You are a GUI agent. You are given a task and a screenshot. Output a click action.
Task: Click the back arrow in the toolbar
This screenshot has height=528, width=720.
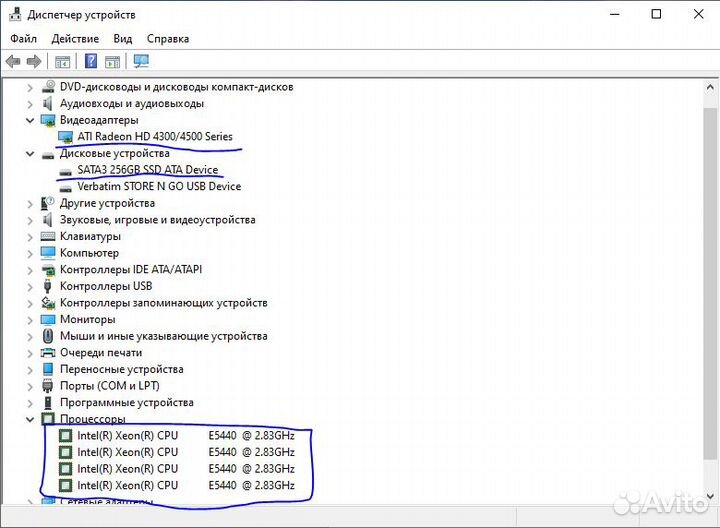tap(13, 61)
